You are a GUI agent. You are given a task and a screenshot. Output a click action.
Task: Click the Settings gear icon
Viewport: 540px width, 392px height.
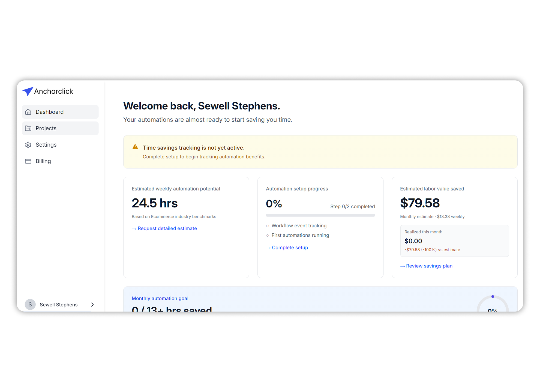(28, 145)
